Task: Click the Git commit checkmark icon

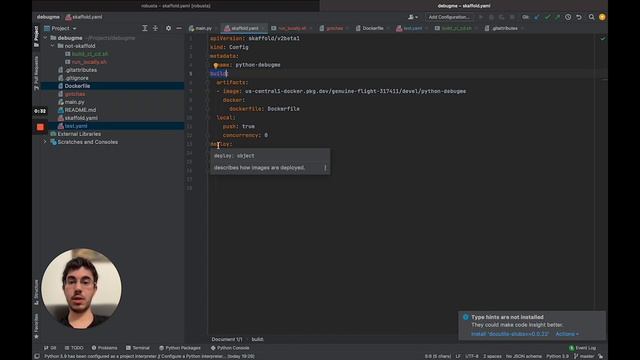Action: (547, 17)
